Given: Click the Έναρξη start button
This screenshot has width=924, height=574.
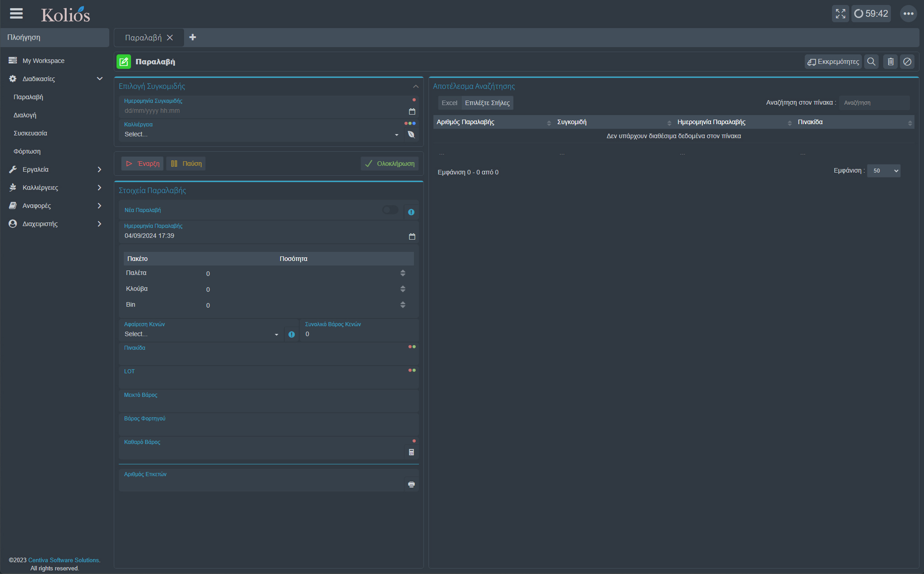Looking at the screenshot, I should coord(142,164).
